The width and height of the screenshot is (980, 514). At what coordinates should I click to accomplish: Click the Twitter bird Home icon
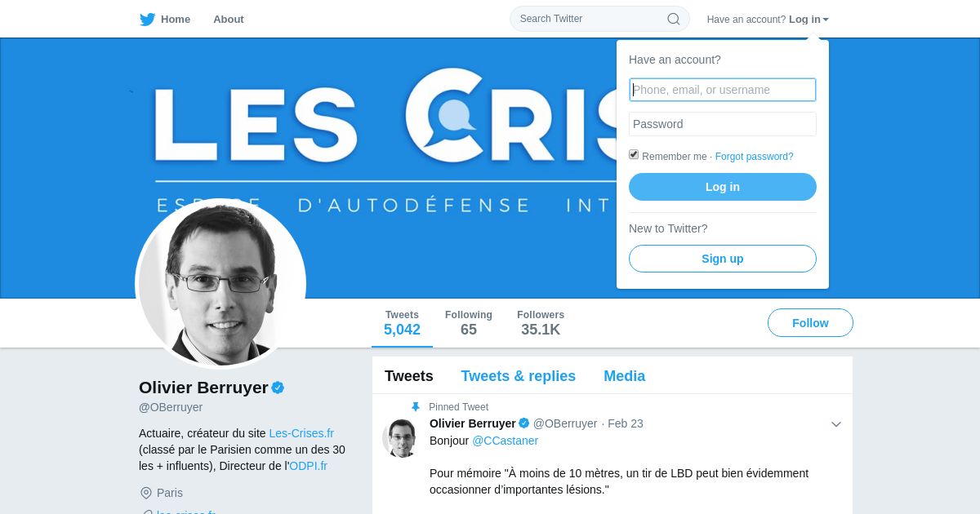tap(147, 20)
